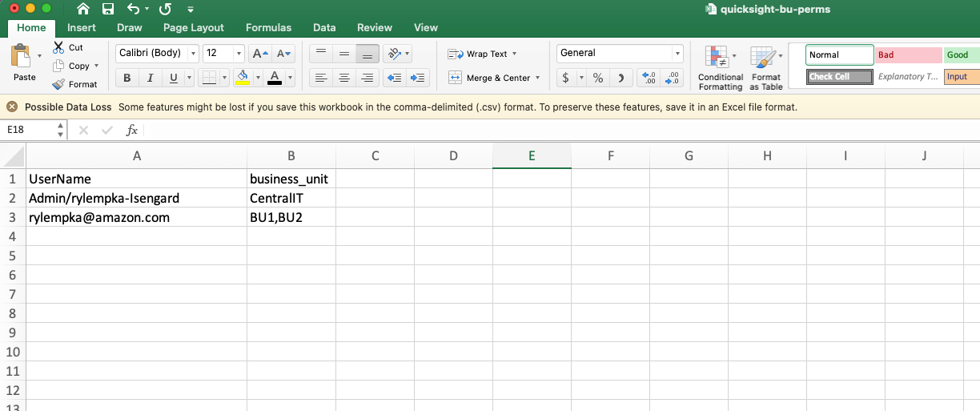Apply the Bad cell style
The height and width of the screenshot is (411, 980).
[x=907, y=55]
